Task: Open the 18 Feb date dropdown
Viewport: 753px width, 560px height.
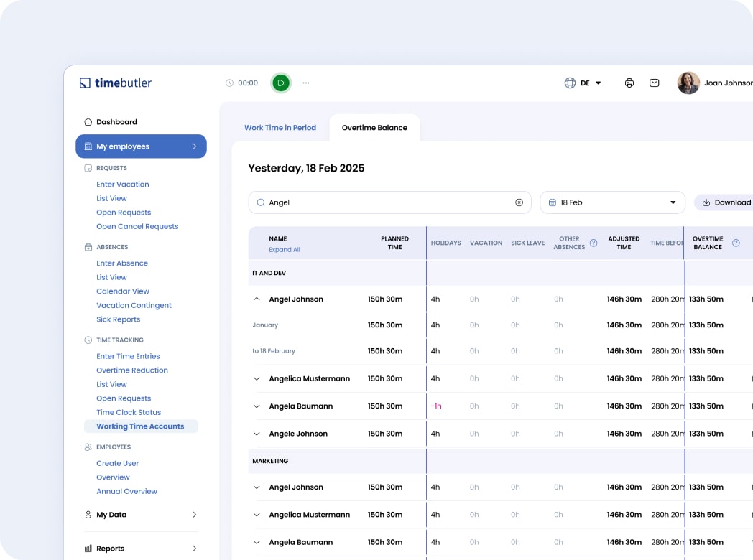Action: click(x=613, y=202)
